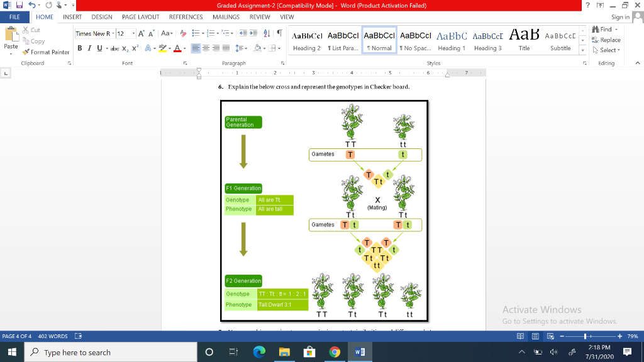644x362 pixels.
Task: Toggle show paragraph marks
Action: tap(279, 34)
